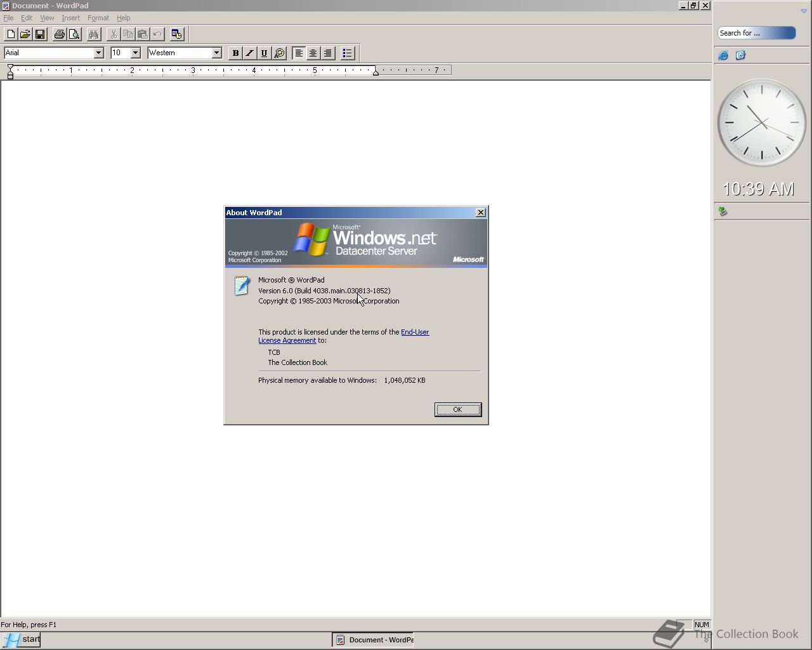Toggle Underline formatting
This screenshot has width=812, height=650.
(x=265, y=53)
